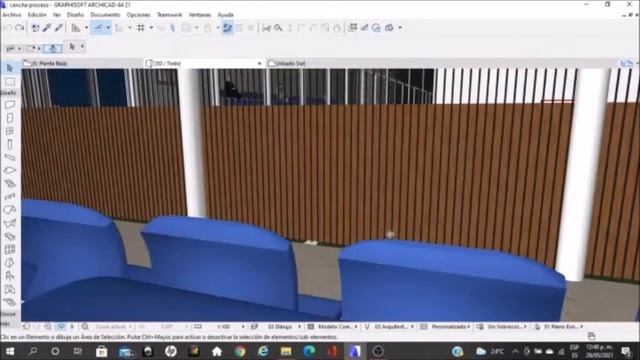Viewport: 640px width, 360px height.
Task: Click the Split/Trim icon in the toolbar
Action: point(267,28)
